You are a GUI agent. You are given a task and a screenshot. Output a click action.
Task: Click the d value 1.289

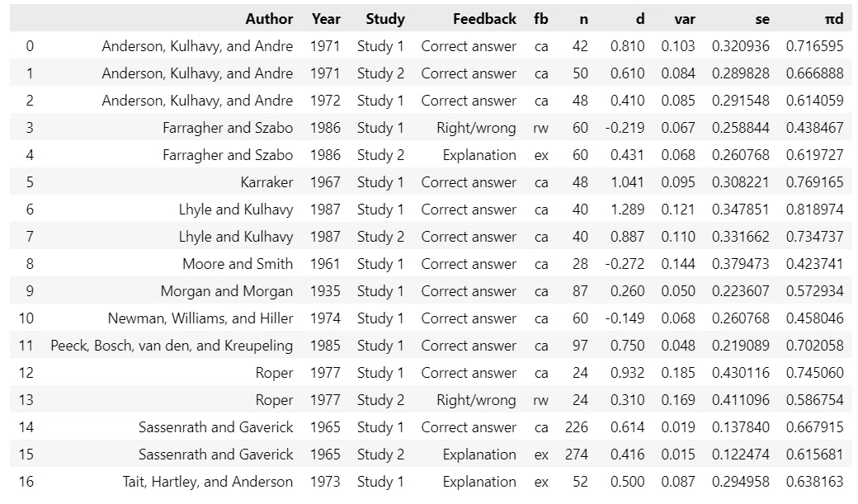pyautogui.click(x=627, y=210)
